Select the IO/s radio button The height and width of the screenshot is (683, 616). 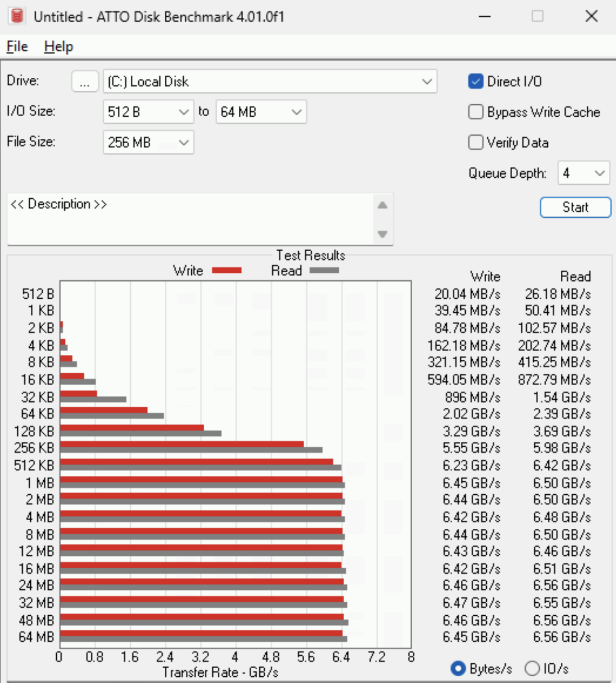pos(532,668)
